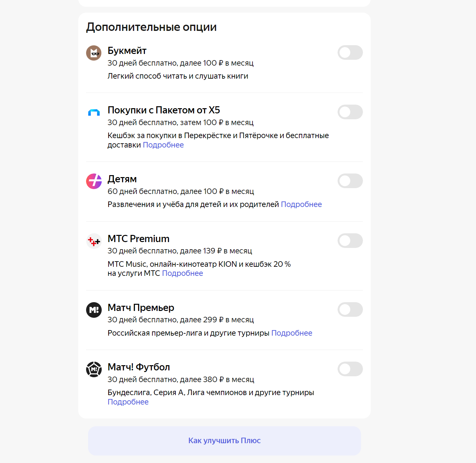Open Подробнее under Бундеслига description
The height and width of the screenshot is (463, 476).
pos(128,402)
